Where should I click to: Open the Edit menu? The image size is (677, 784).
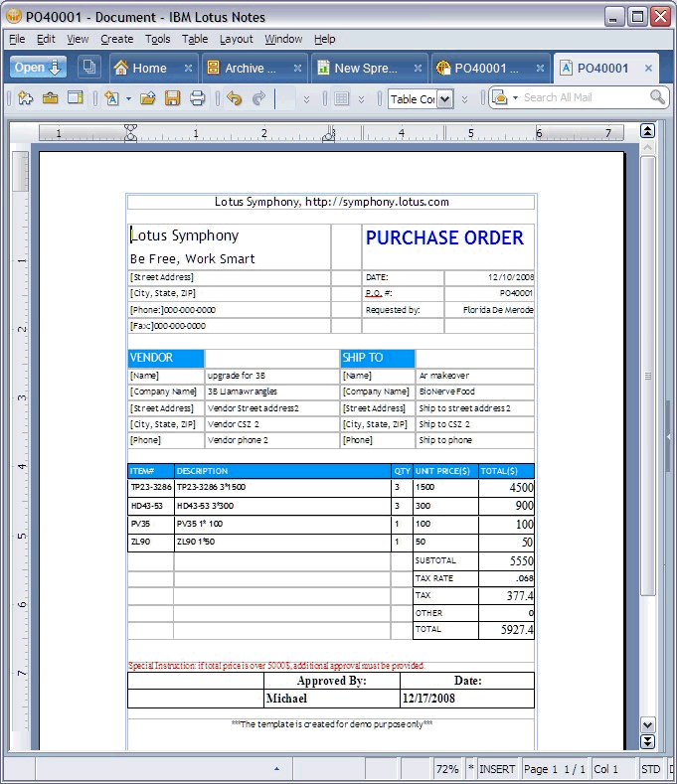46,39
